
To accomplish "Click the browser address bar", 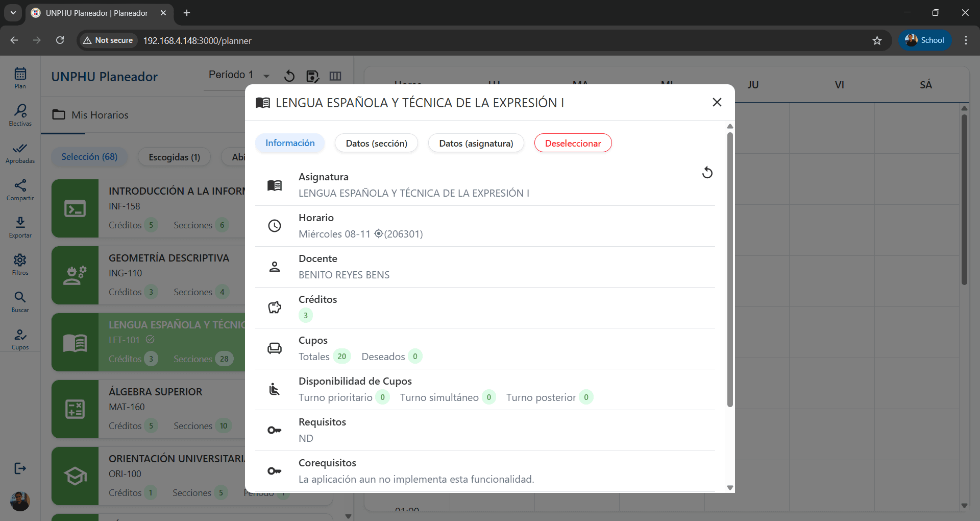I will (x=485, y=40).
